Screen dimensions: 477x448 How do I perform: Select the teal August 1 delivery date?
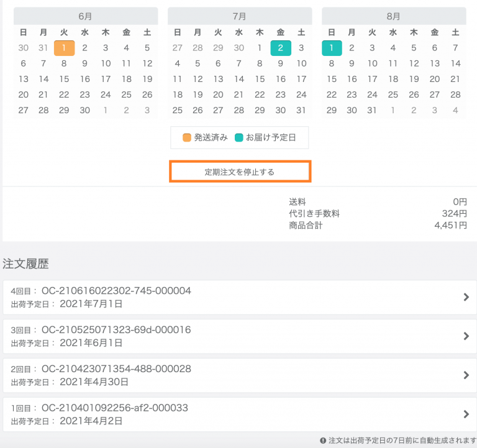(x=332, y=48)
